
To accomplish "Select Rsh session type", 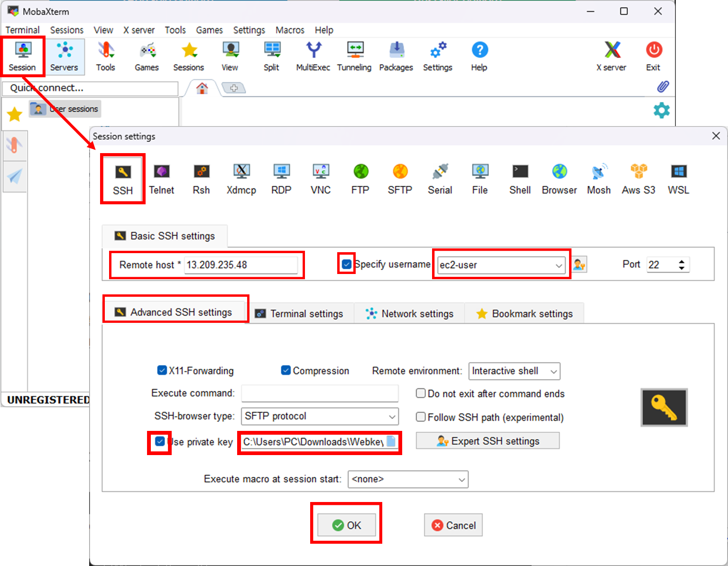I will click(201, 179).
